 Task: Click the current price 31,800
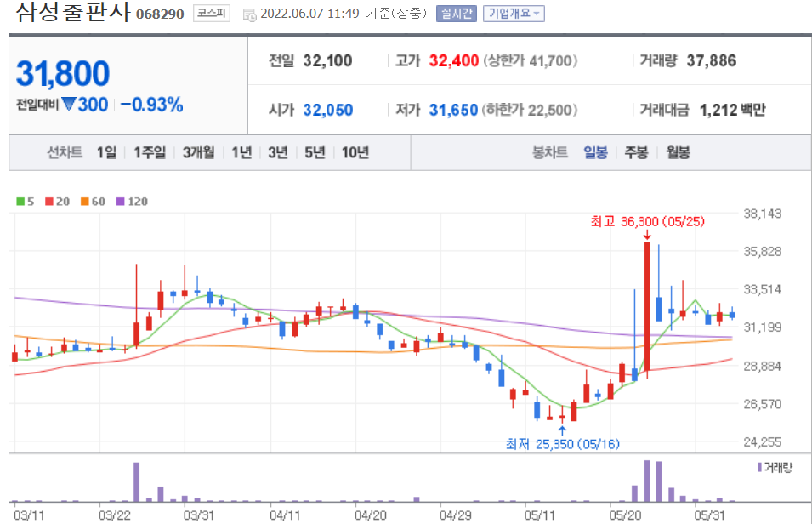coord(63,73)
